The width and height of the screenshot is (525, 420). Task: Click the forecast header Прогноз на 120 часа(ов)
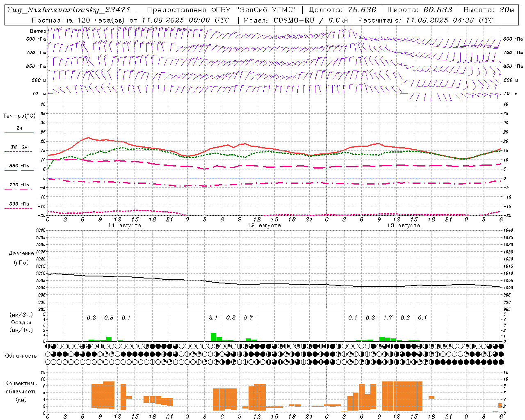coord(79,20)
